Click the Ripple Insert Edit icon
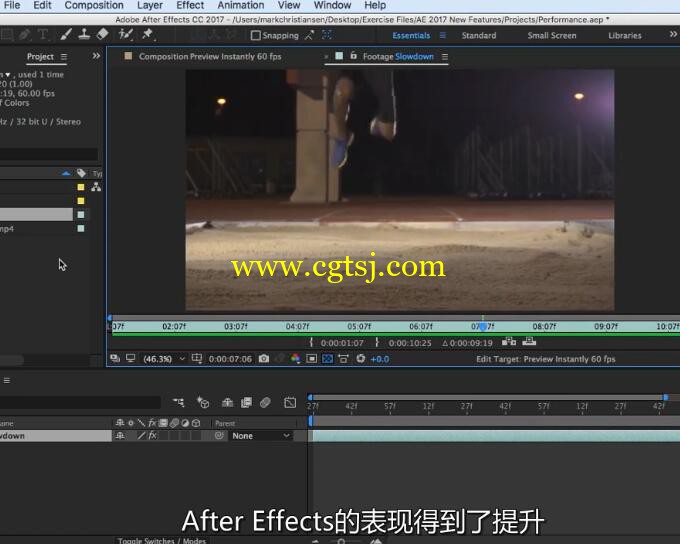Viewport: 680px width, 544px height. click(x=509, y=342)
